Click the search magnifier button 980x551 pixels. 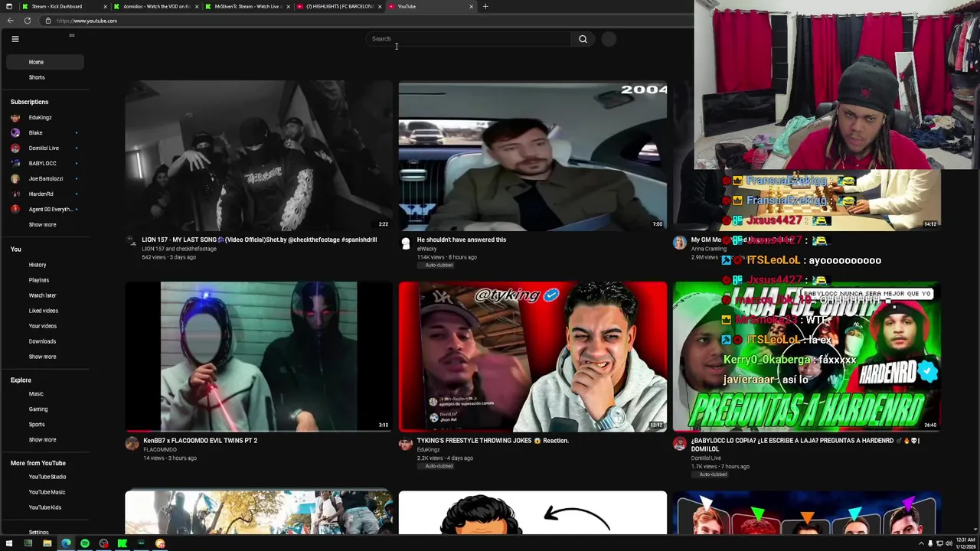583,39
